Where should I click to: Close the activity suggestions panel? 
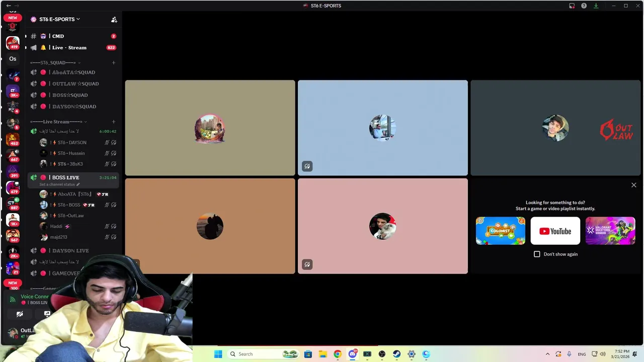[634, 185]
